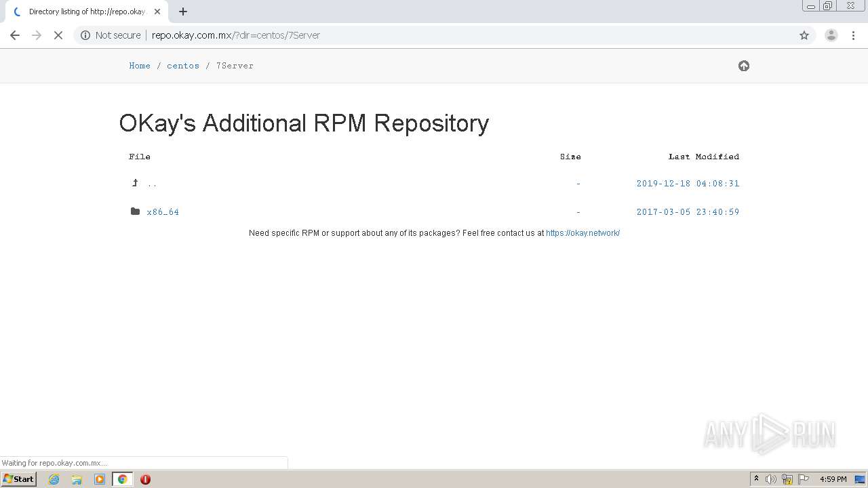This screenshot has height=488, width=868.
Task: Open the Chrome profile avatar
Action: pyautogui.click(x=831, y=35)
